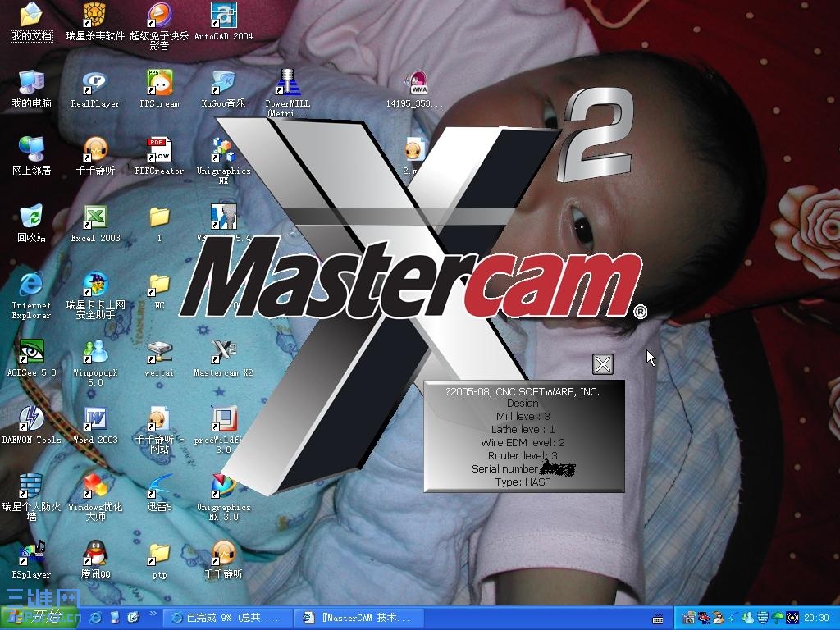Launch 腾讯QQ shortcut
This screenshot has width=840, height=630.
[95, 560]
